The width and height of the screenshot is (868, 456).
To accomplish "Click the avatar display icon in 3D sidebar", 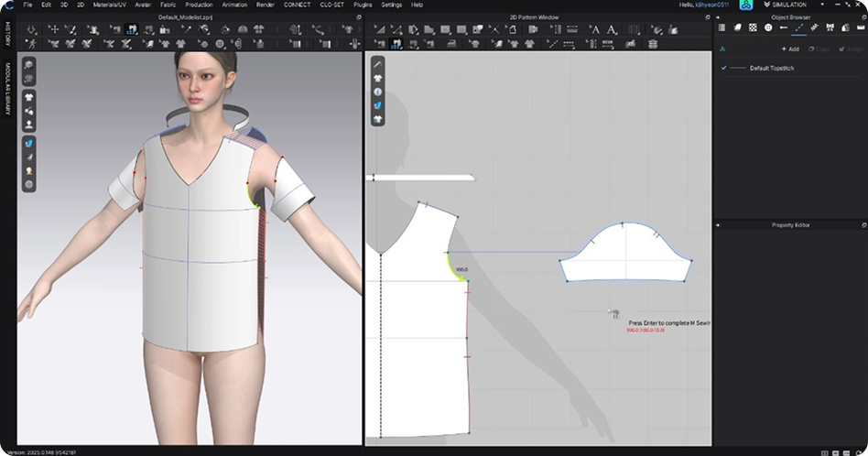I will point(29,124).
